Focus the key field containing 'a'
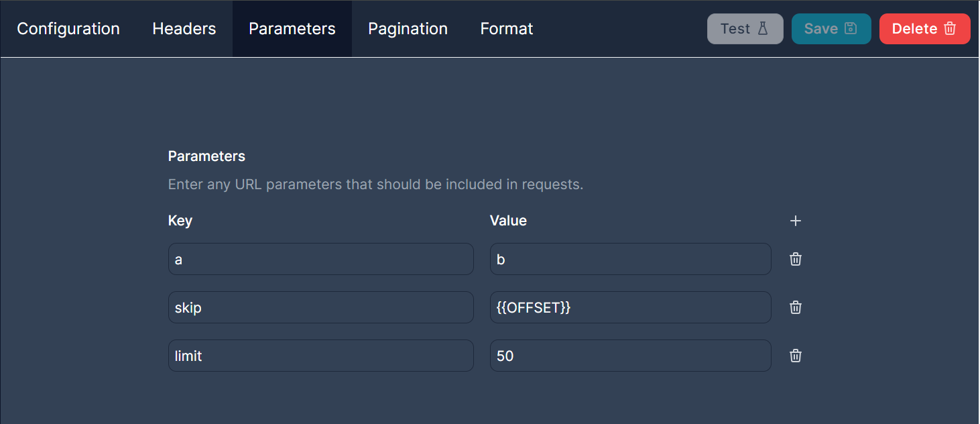Screen dimensions: 980x424 click(x=320, y=259)
